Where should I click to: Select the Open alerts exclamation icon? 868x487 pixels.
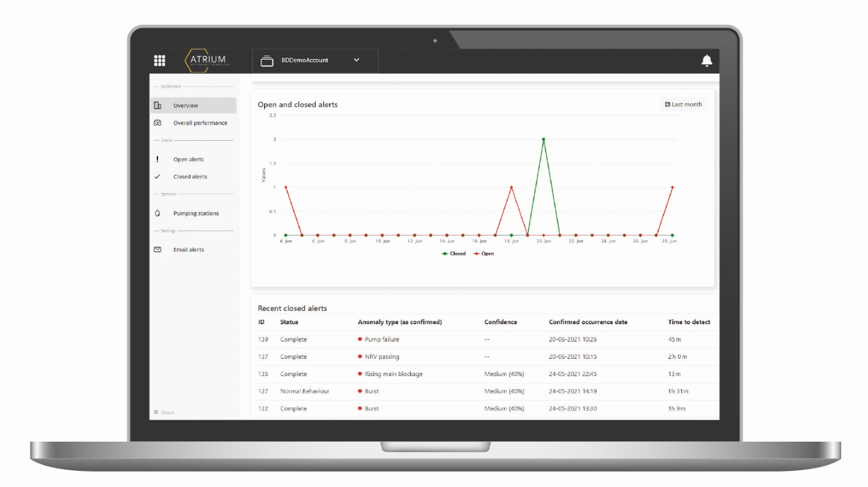[157, 159]
